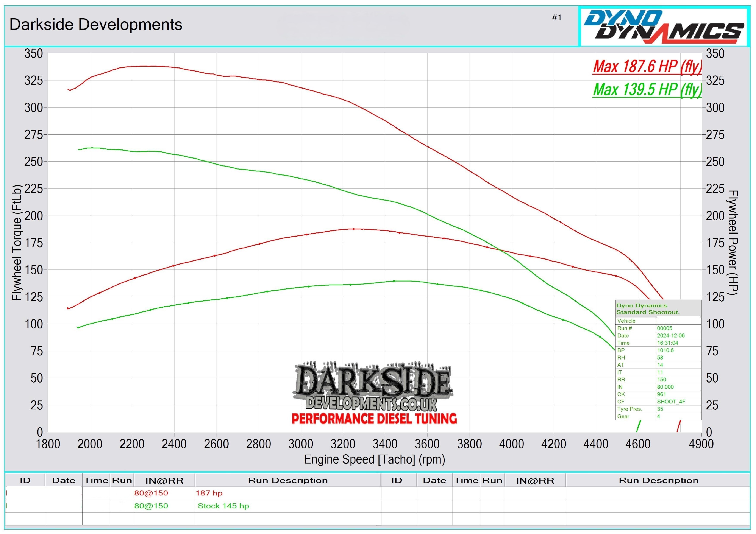
Task: Select the Gear value "4"
Action: (658, 416)
